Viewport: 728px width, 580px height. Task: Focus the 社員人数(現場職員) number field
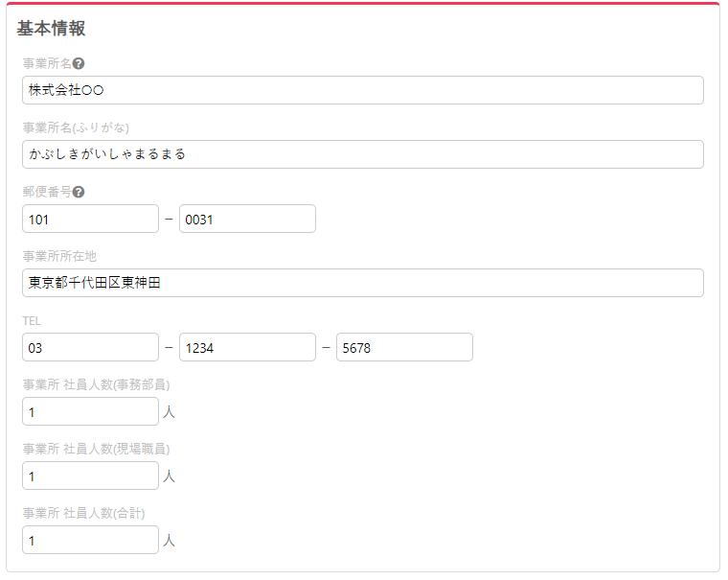tap(90, 476)
